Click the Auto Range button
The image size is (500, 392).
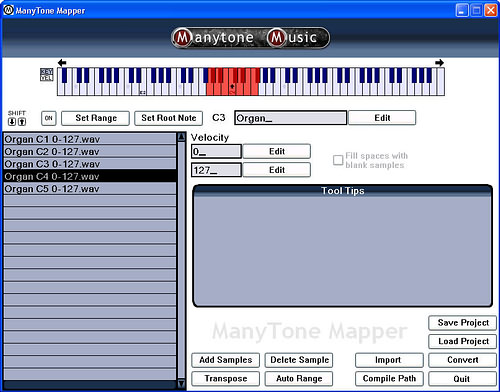299,379
